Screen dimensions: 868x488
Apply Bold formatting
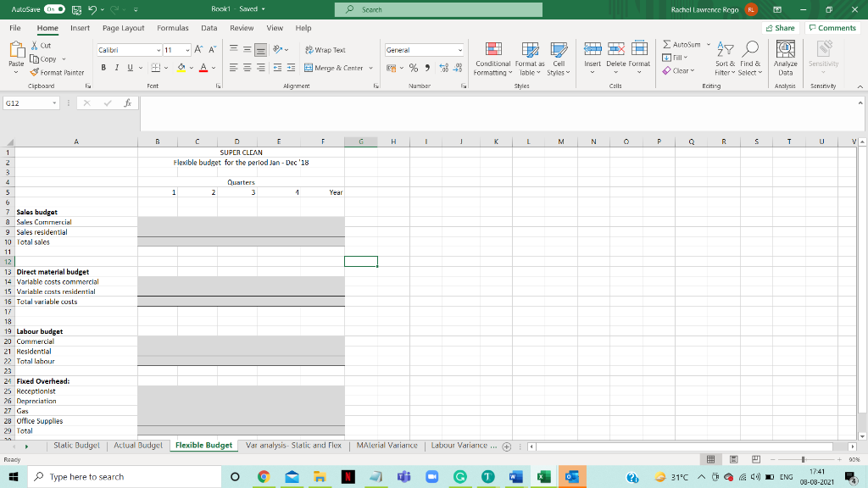click(x=103, y=68)
